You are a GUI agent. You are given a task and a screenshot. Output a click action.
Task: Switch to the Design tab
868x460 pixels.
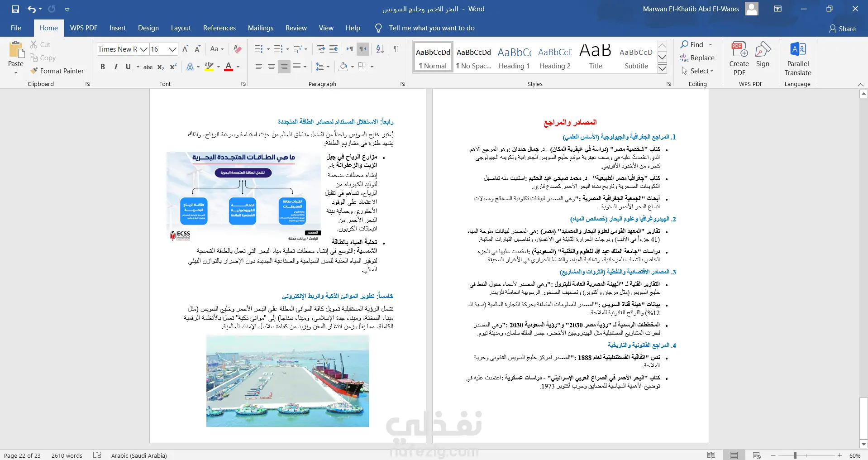[148, 28]
